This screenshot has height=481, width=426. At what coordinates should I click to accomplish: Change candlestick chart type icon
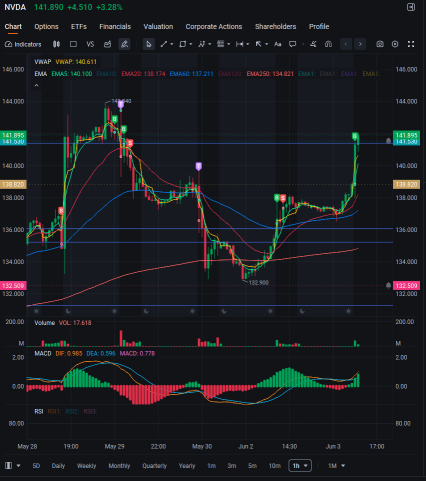[56, 44]
